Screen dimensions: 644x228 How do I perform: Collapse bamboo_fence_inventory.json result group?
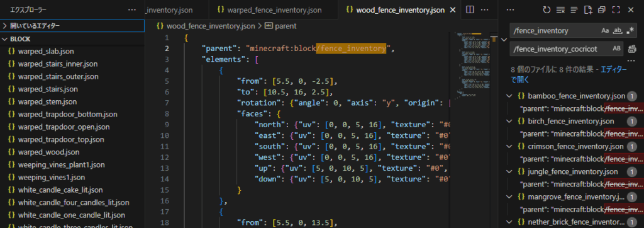(509, 96)
